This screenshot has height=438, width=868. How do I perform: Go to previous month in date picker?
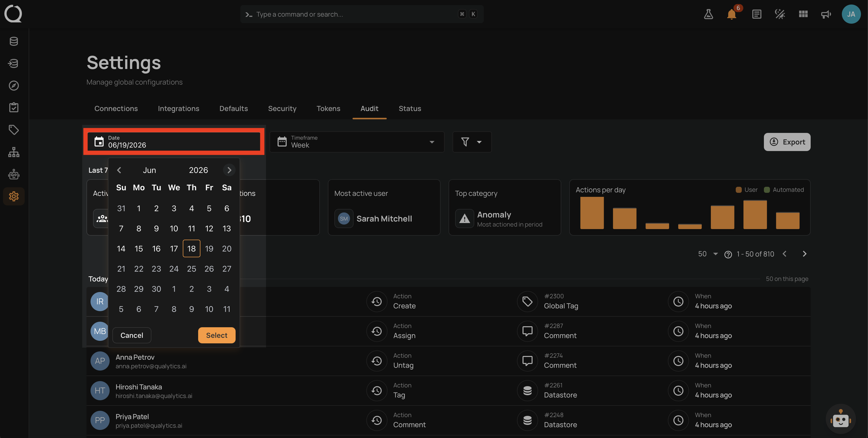[119, 170]
